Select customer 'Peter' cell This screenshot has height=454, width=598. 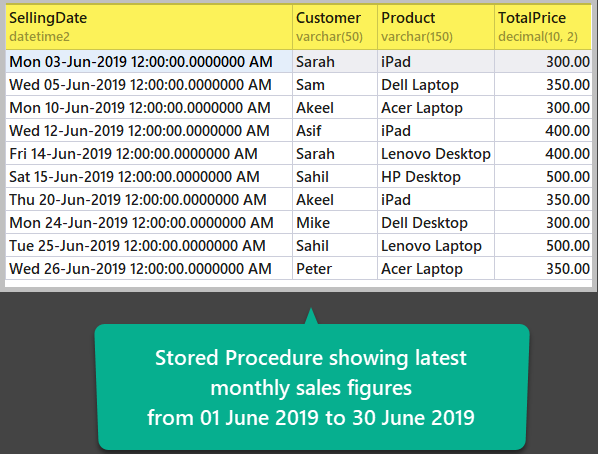(335, 269)
